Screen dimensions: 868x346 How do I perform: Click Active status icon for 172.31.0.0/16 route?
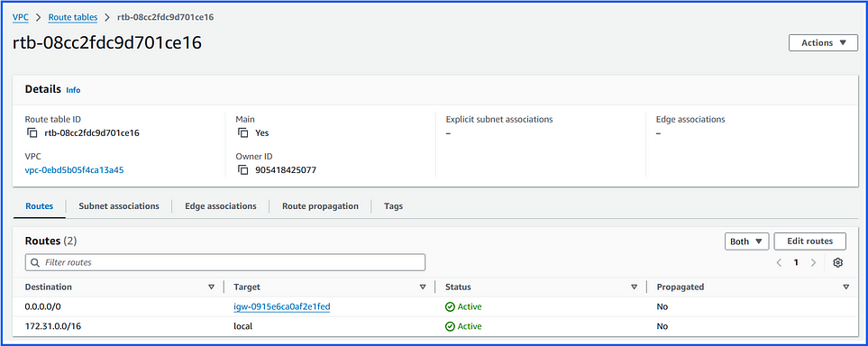pyautogui.click(x=450, y=326)
